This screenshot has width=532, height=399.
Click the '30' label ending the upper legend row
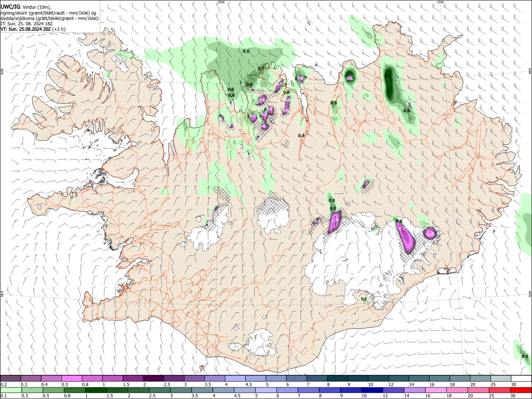[514, 384]
